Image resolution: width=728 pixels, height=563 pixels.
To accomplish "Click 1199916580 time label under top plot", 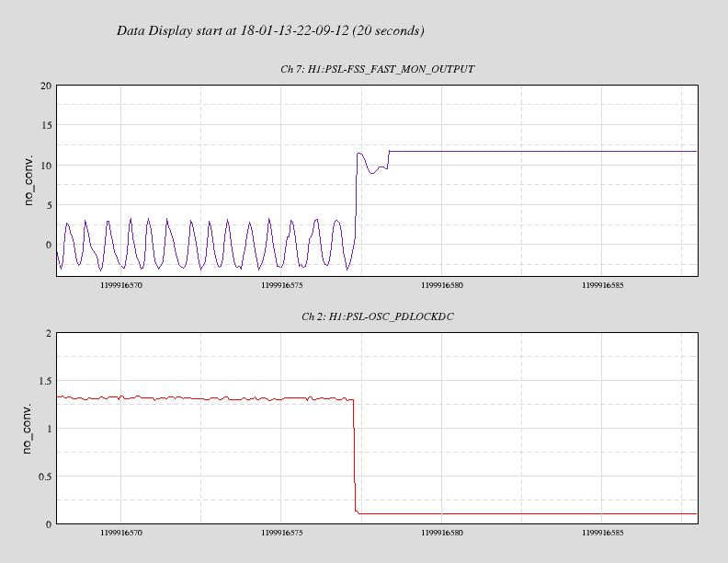I will (x=441, y=286).
